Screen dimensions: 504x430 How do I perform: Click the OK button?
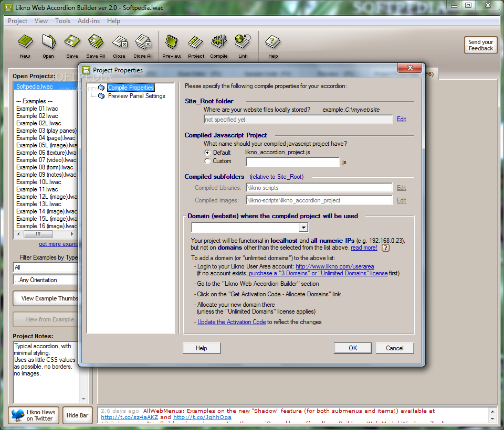(x=353, y=348)
